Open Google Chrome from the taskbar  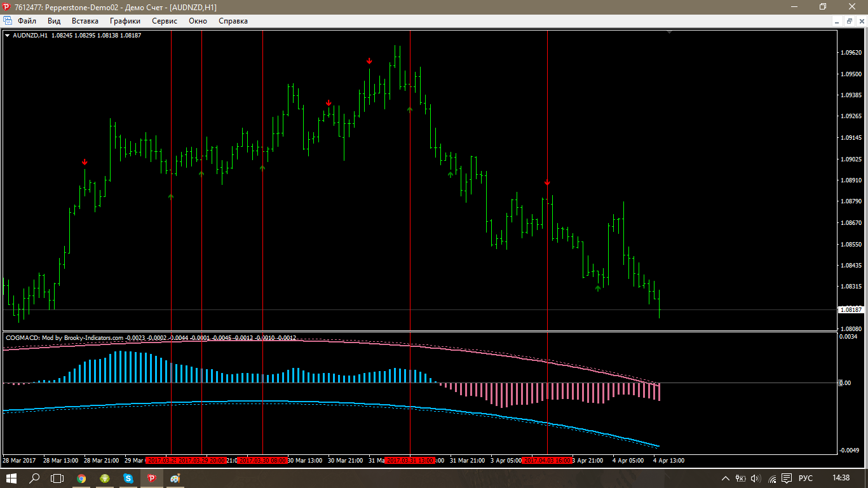(x=81, y=478)
